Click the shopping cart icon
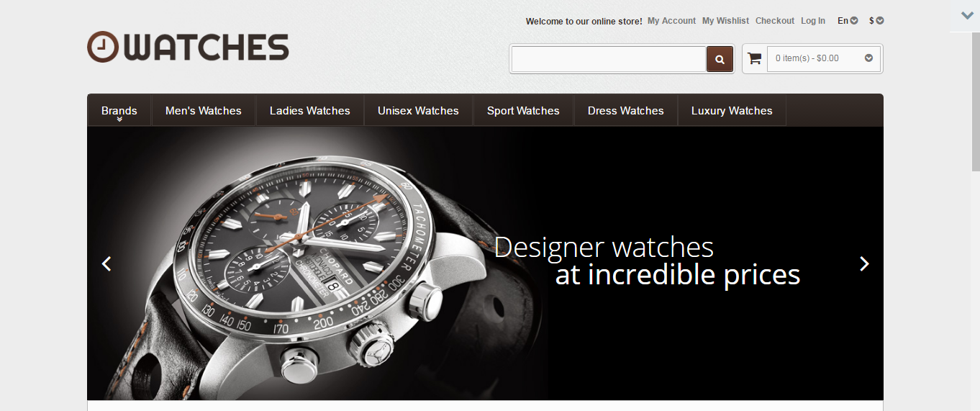980x411 pixels. 754,58
